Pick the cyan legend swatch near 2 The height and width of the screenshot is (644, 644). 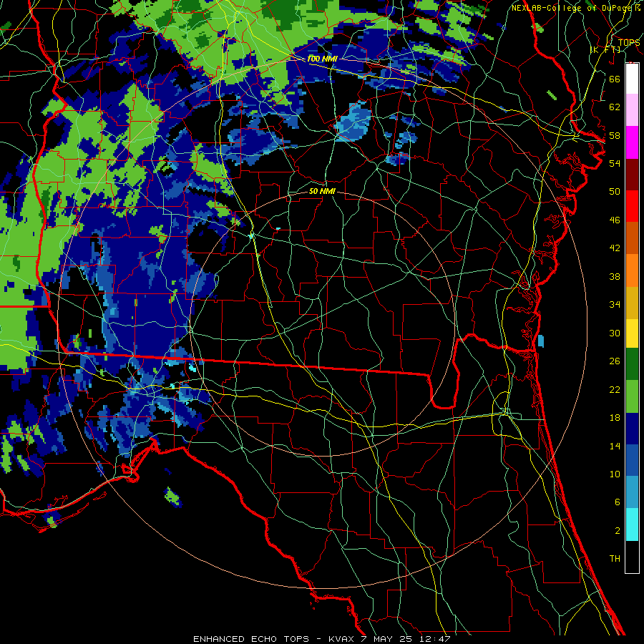[632, 525]
